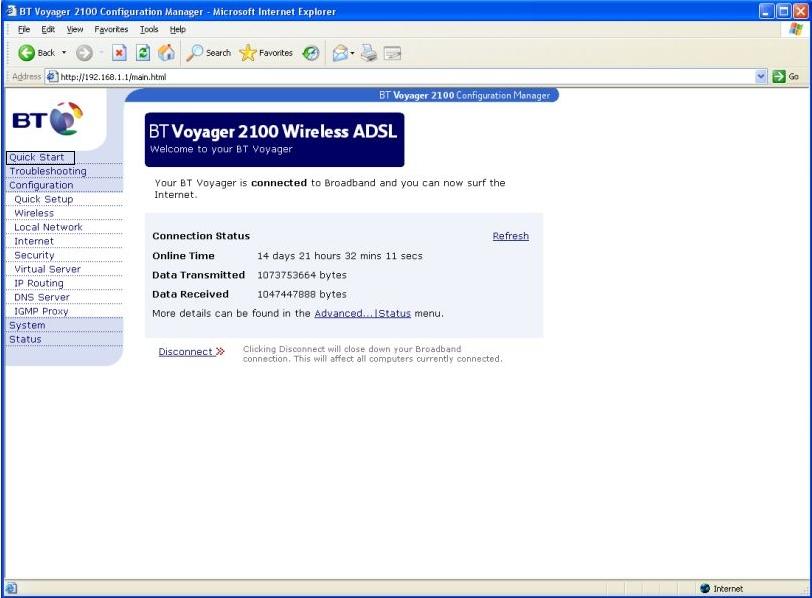Open the Internet configuration page
The height and width of the screenshot is (598, 812).
click(x=34, y=241)
